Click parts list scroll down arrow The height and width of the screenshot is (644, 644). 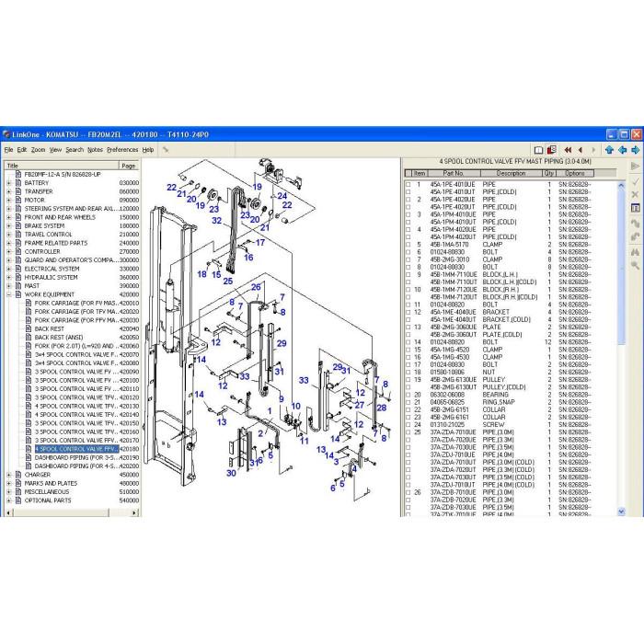[621, 512]
